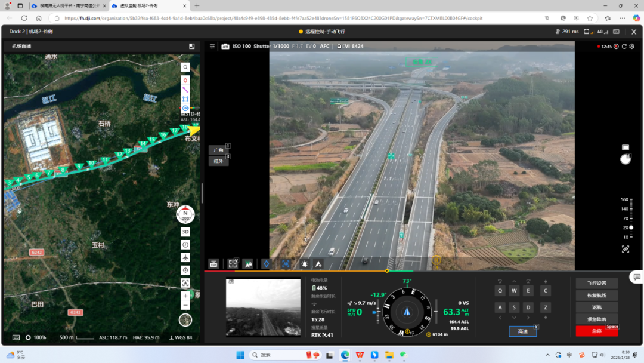The height and width of the screenshot is (363, 644).
Task: Open the map layer selector thumbnail
Action: 185,320
